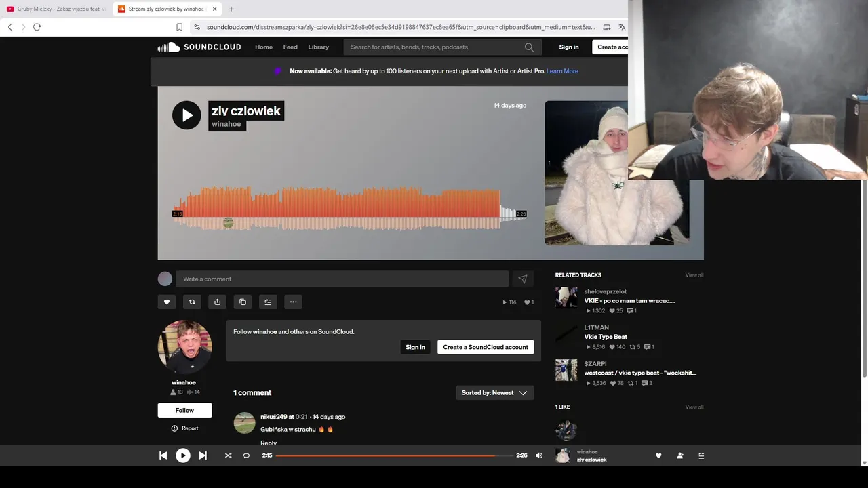Like the track with the heart button under the comment box
This screenshot has width=868, height=488.
[x=167, y=302]
